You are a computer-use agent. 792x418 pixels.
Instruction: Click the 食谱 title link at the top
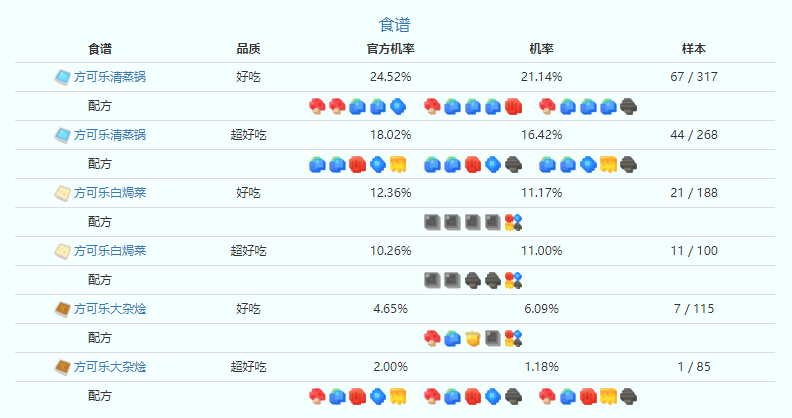click(x=394, y=25)
